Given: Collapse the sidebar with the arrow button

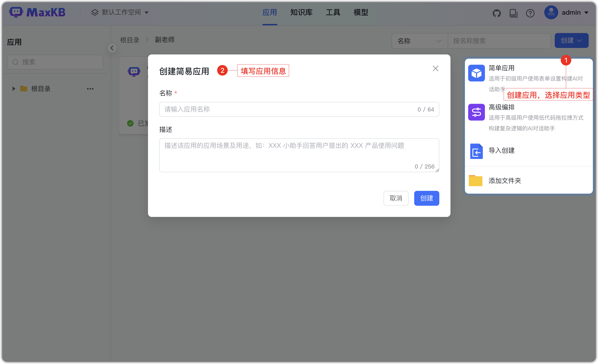Looking at the screenshot, I should [112, 48].
